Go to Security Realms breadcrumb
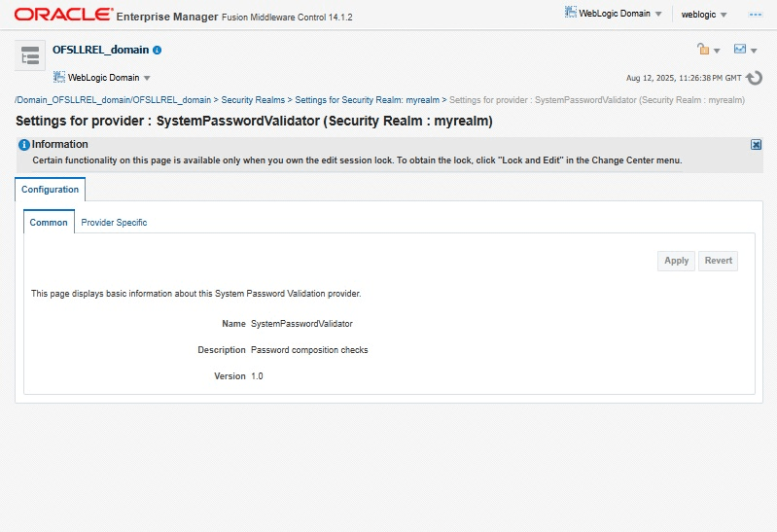Viewport: 777px width, 532px height. coord(253,99)
